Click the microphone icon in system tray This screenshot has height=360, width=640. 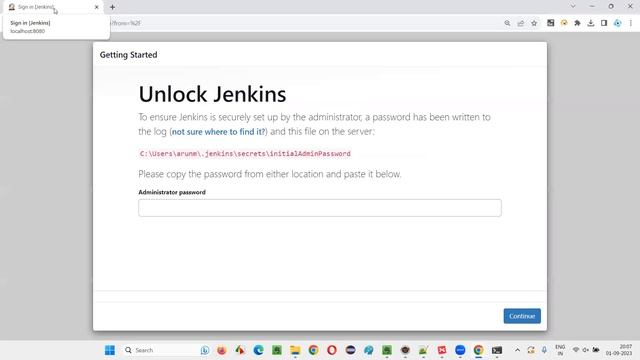click(x=544, y=350)
